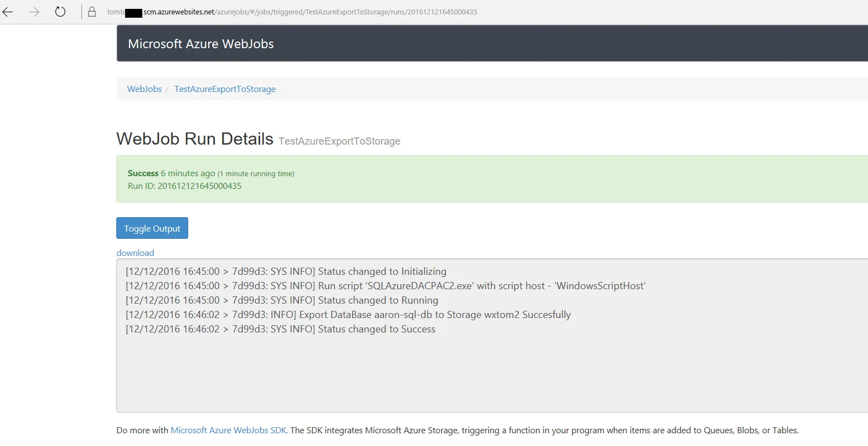
Task: Click the 'Run script SQLAzureDACPAC2.exe' log line
Action: tap(386, 286)
